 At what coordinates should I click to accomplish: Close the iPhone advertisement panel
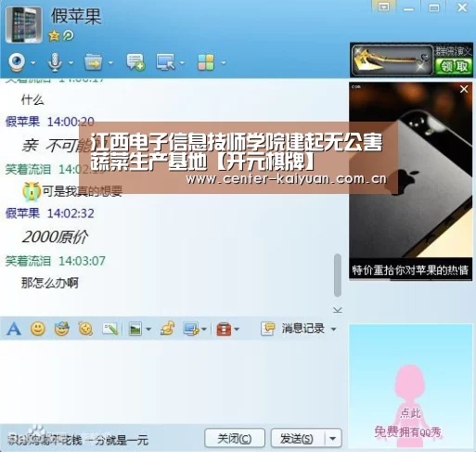point(464,89)
